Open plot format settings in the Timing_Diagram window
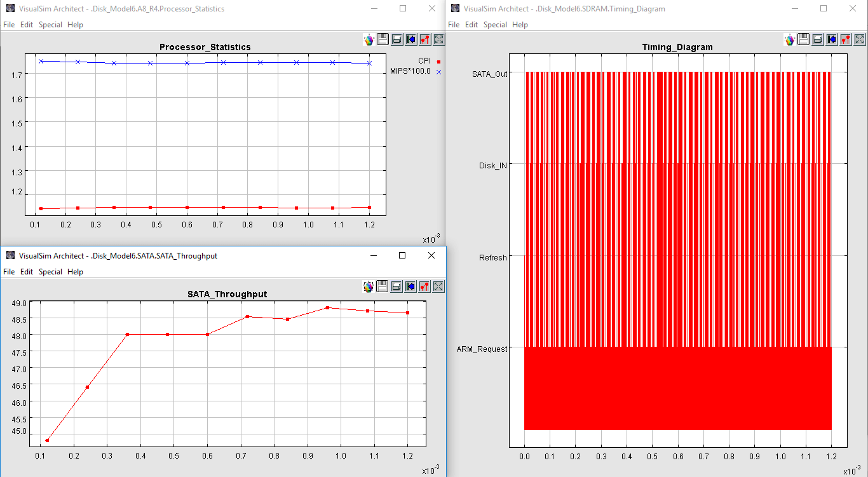This screenshot has height=477, width=868. click(x=845, y=39)
